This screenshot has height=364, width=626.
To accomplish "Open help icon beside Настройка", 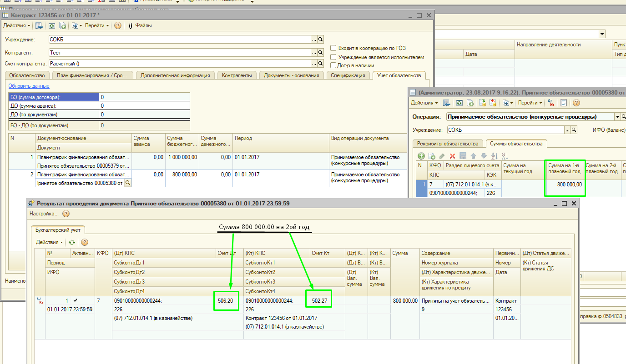I will tap(66, 214).
